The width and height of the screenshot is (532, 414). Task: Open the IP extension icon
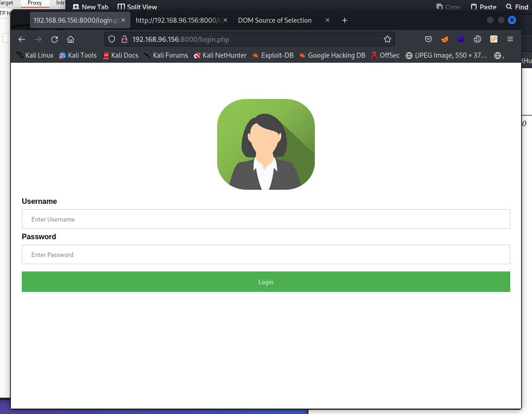494,39
